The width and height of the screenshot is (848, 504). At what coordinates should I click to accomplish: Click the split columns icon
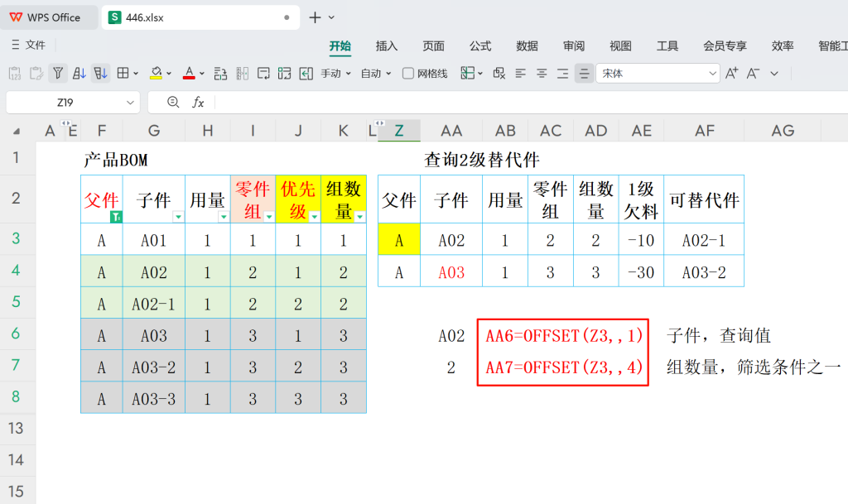pos(242,74)
